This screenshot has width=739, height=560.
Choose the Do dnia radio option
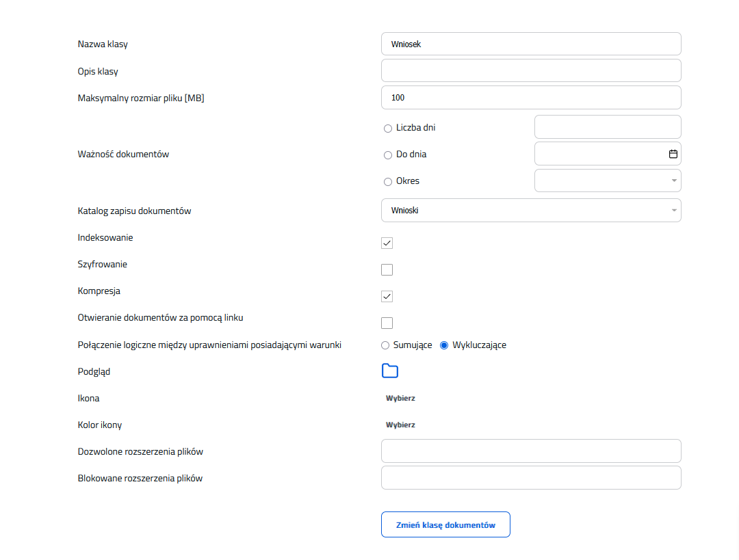[388, 155]
